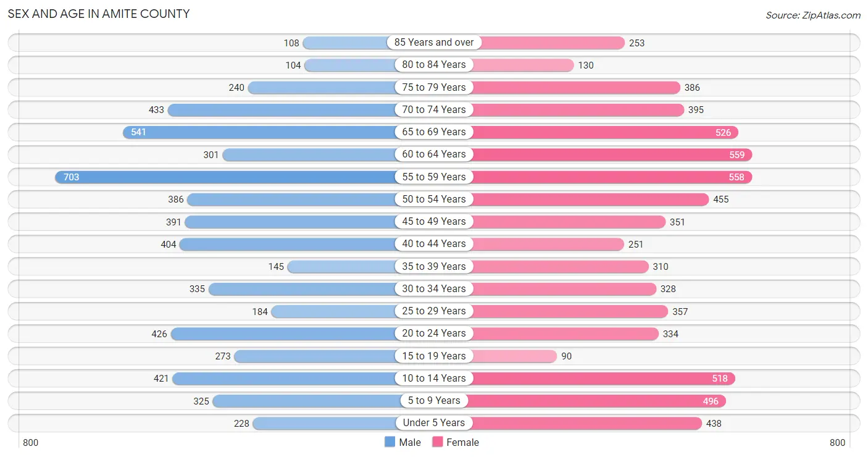Click the 40 to 44 Years age label
Screen dimensions: 868x457
point(434,244)
